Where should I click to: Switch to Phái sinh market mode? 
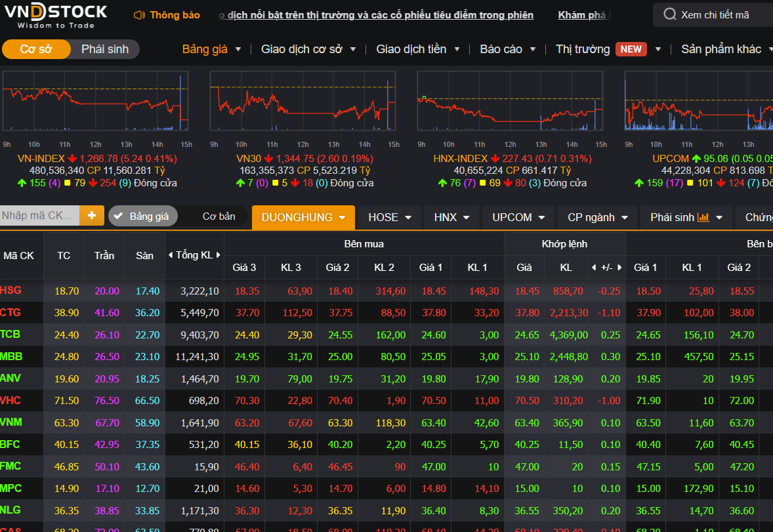(x=105, y=49)
